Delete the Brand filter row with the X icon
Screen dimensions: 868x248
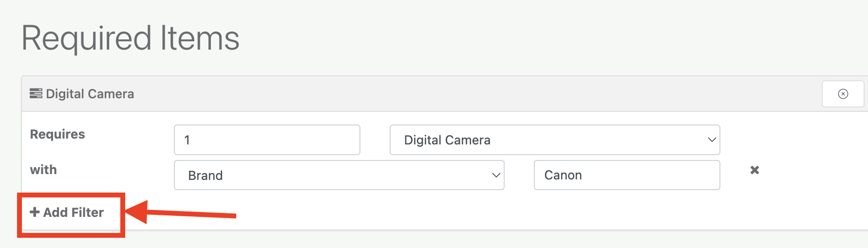[x=755, y=170]
